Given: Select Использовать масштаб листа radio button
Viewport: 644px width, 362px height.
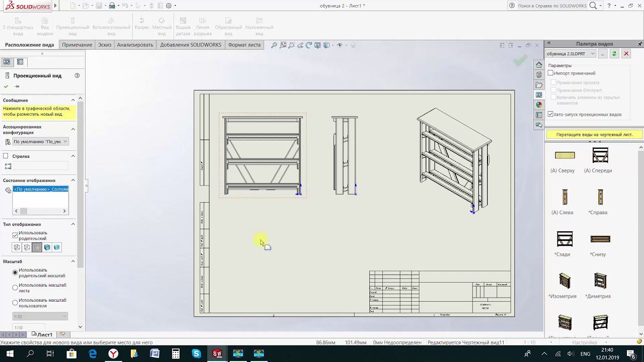Looking at the screenshot, I should [x=15, y=288].
